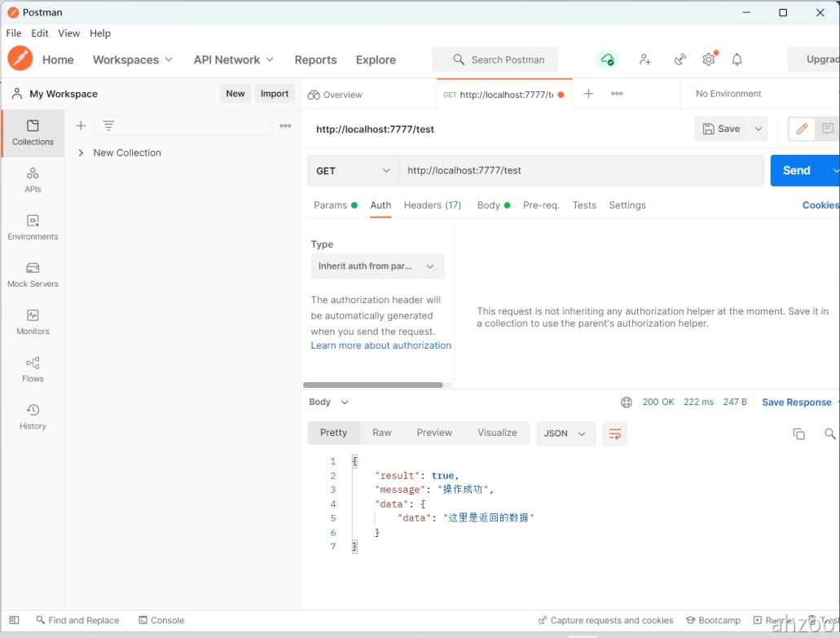Image resolution: width=840 pixels, height=638 pixels.
Task: Open the File menu
Action: point(14,33)
